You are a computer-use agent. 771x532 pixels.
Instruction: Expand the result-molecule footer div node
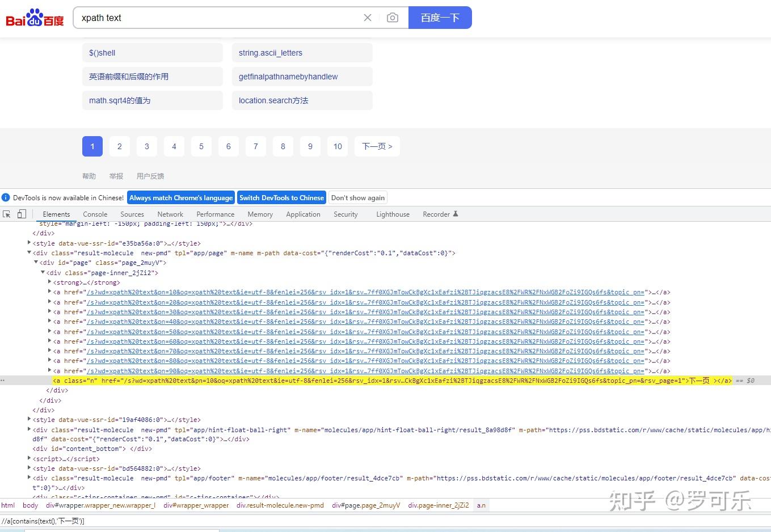click(29, 478)
